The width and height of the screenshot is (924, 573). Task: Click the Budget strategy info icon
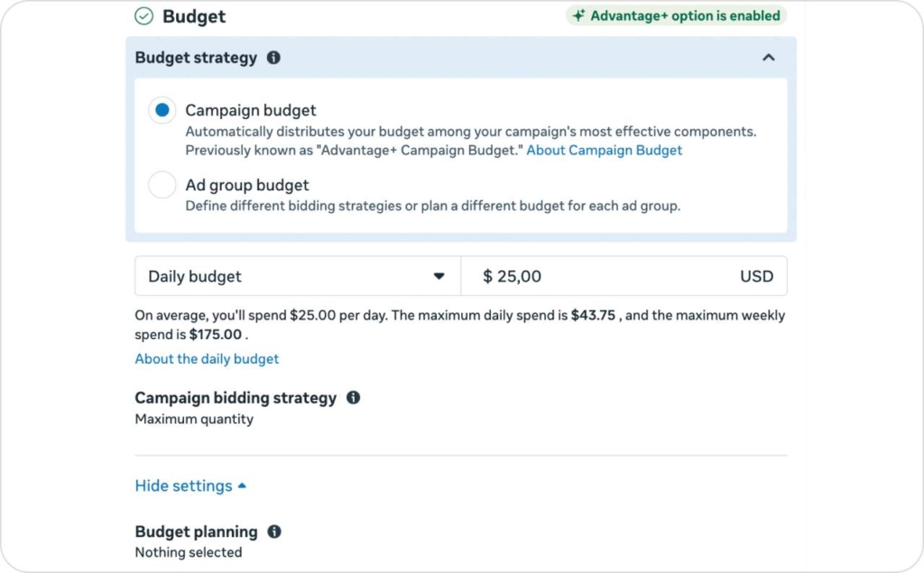274,57
